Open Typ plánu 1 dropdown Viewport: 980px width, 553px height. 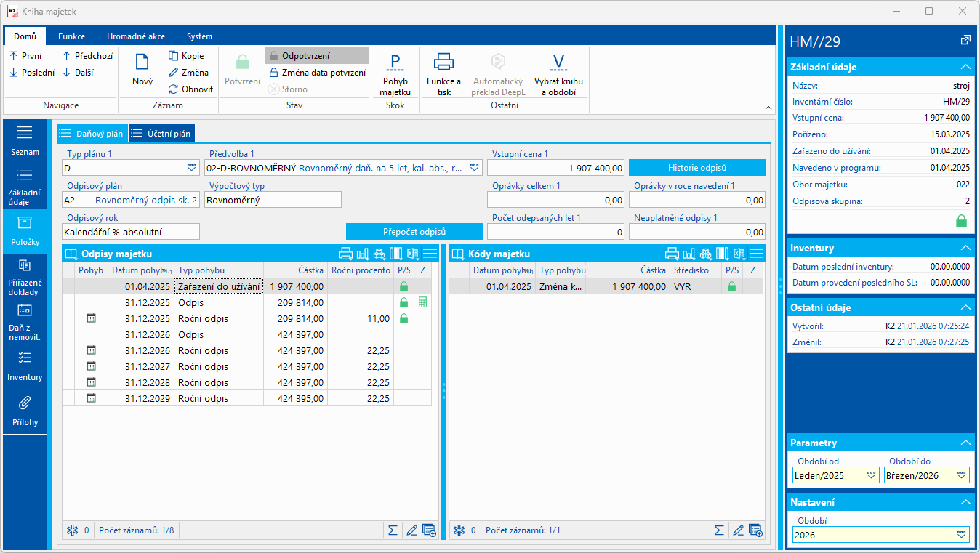[x=192, y=168]
